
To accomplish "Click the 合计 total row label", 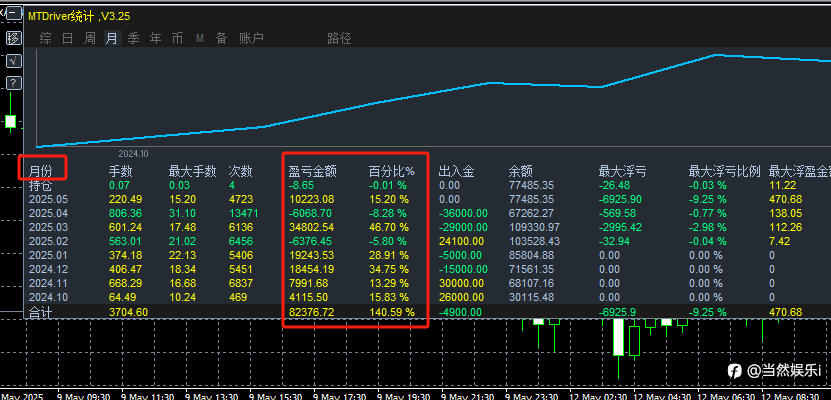I will [x=40, y=312].
